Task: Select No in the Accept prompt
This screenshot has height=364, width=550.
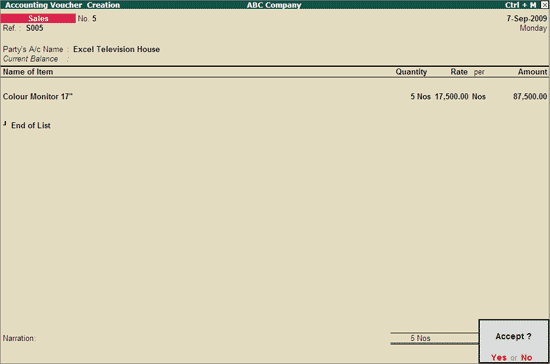Action: (526, 357)
